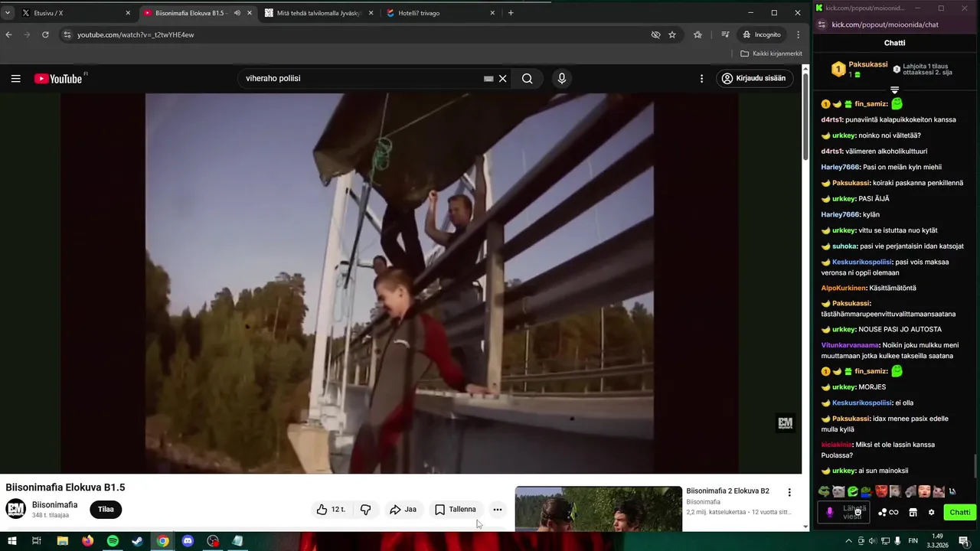Click Vitunkarvanaama username in chat

tap(850, 345)
